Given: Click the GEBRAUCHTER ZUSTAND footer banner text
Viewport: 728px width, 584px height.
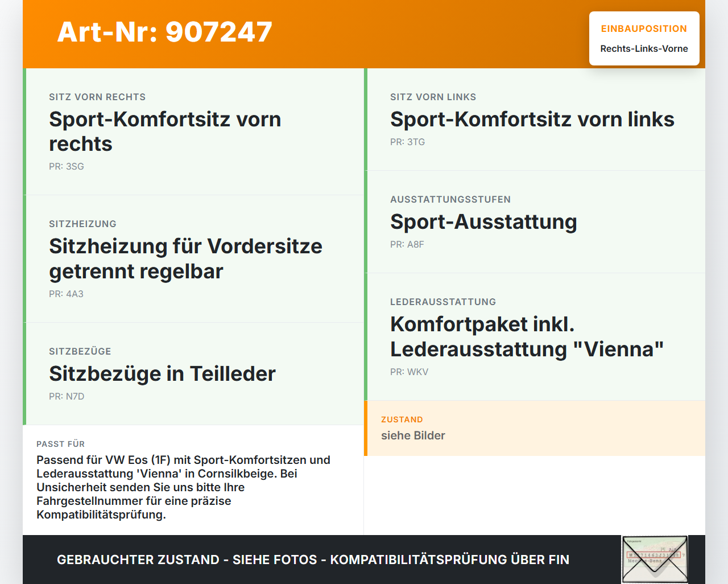Looking at the screenshot, I should [313, 560].
